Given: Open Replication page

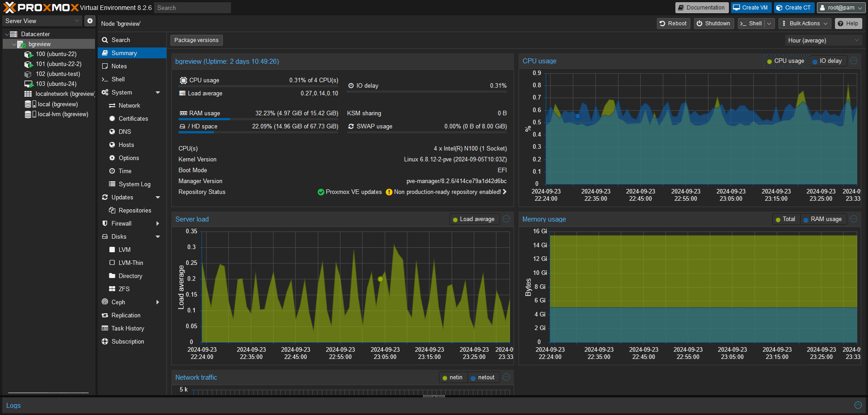Looking at the screenshot, I should point(132,315).
